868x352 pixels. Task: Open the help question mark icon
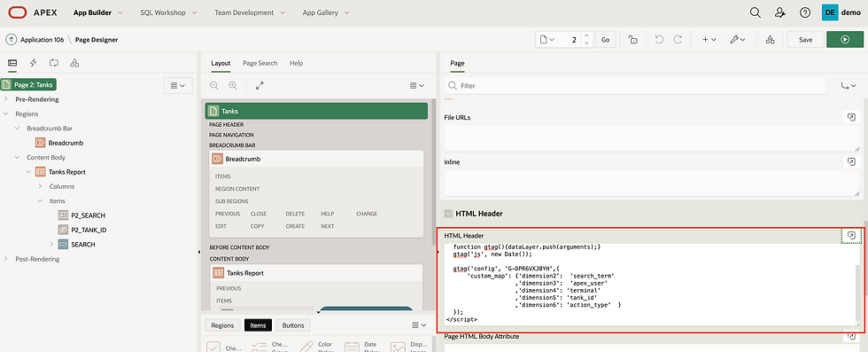[805, 12]
